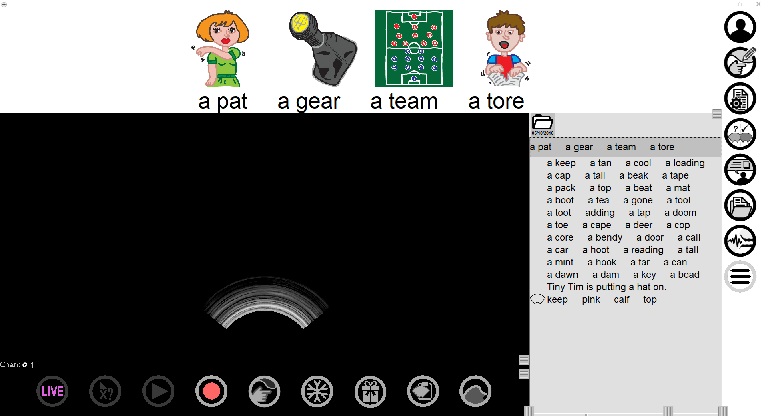768x416 pixels.
Task: Click the waveform icon in sidebar
Action: [740, 241]
